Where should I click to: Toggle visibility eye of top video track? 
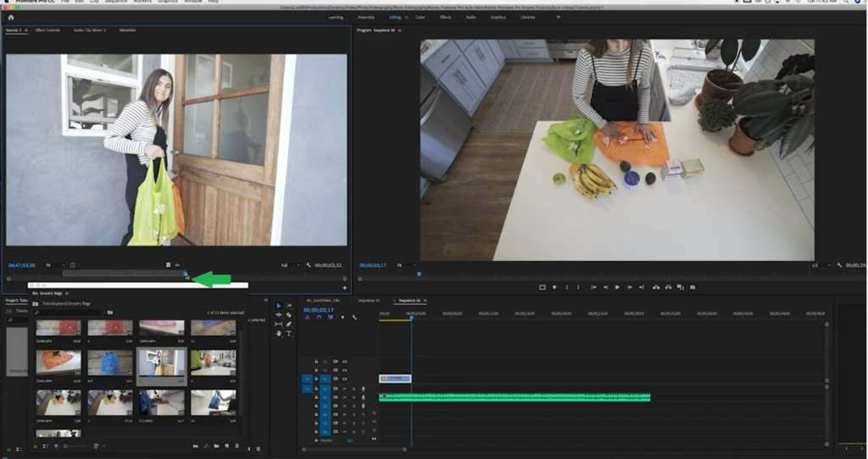pyautogui.click(x=344, y=362)
